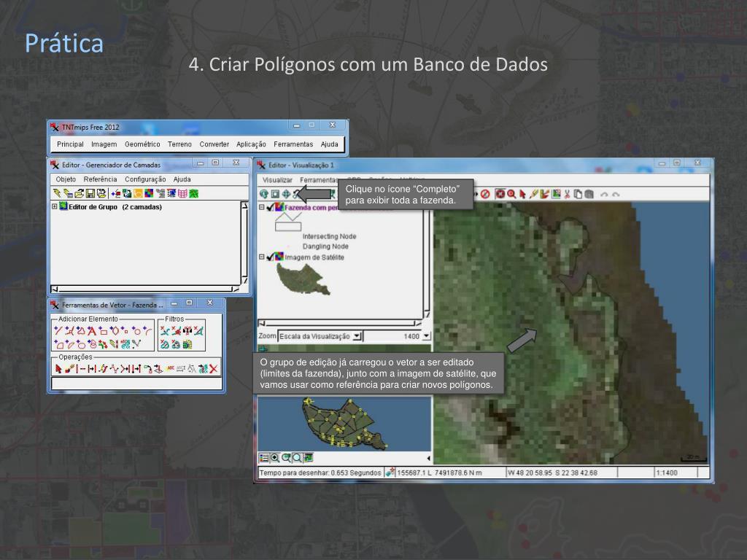Select the red arrow pointer in Operações

(58, 368)
